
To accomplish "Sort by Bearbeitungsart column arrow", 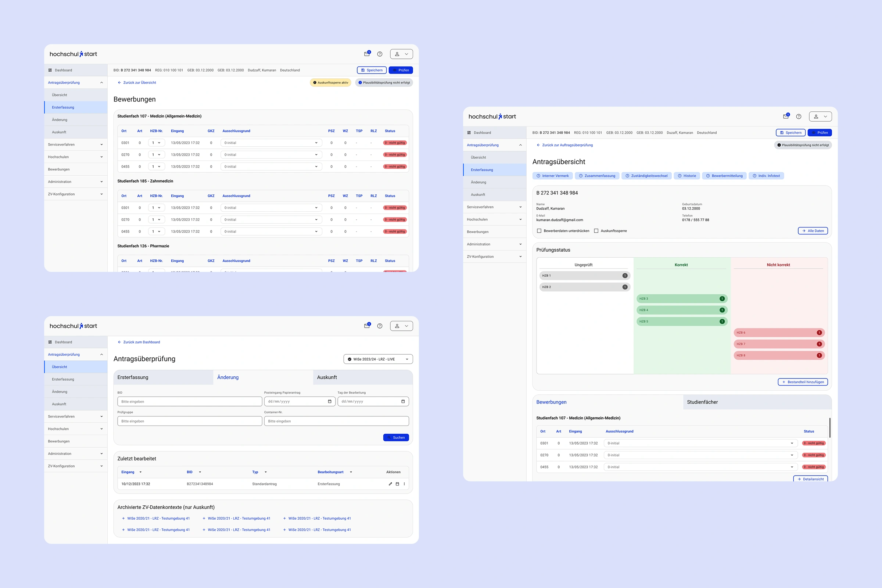I will tap(351, 472).
